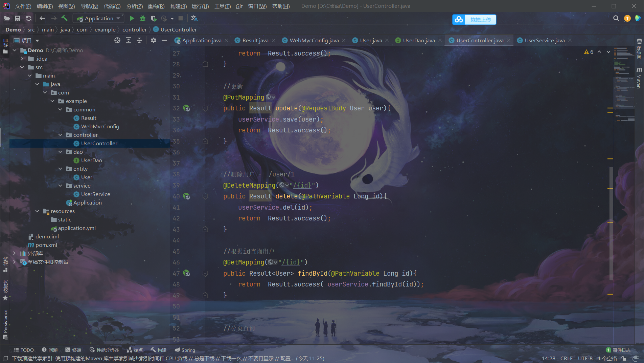Click the Synchronize reload icon

coord(29,18)
